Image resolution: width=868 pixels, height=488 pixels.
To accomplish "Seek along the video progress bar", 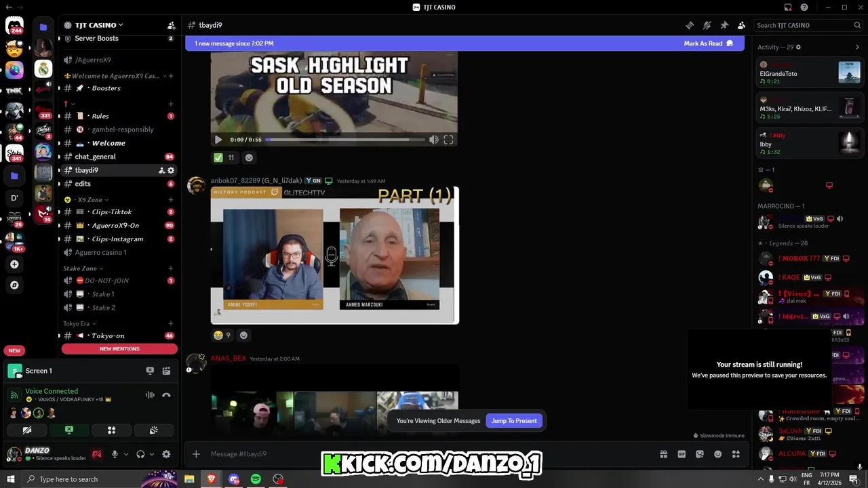I will coord(344,140).
